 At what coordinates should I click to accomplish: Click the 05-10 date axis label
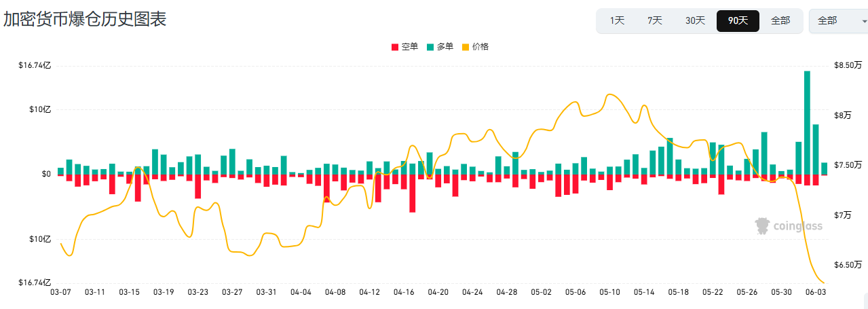pyautogui.click(x=609, y=292)
